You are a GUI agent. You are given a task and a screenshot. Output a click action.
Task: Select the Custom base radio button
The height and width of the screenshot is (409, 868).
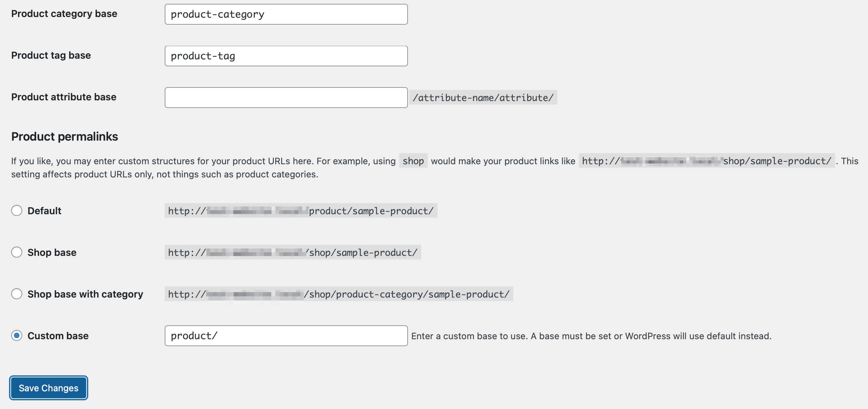coord(16,335)
